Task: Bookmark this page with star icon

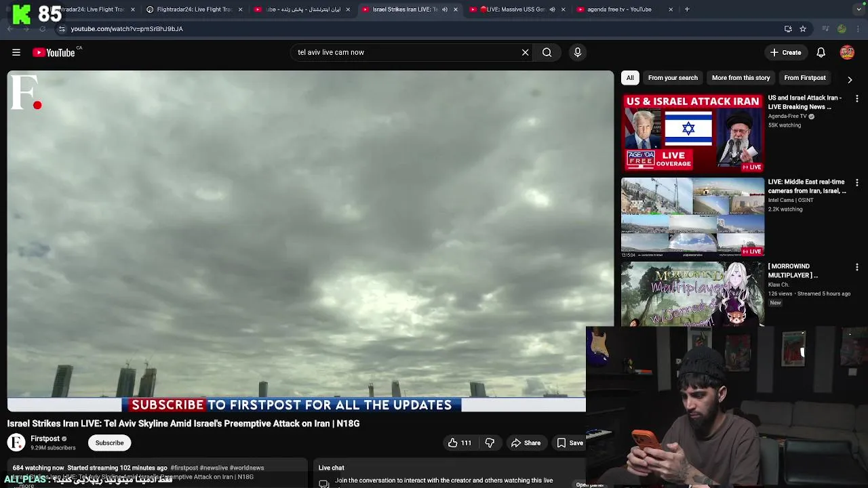Action: click(x=803, y=28)
